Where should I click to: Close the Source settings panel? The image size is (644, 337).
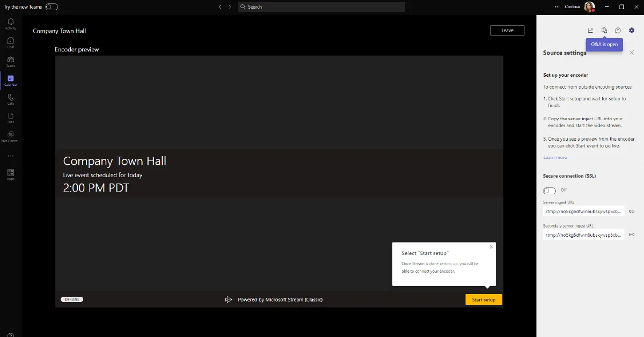pos(632,53)
